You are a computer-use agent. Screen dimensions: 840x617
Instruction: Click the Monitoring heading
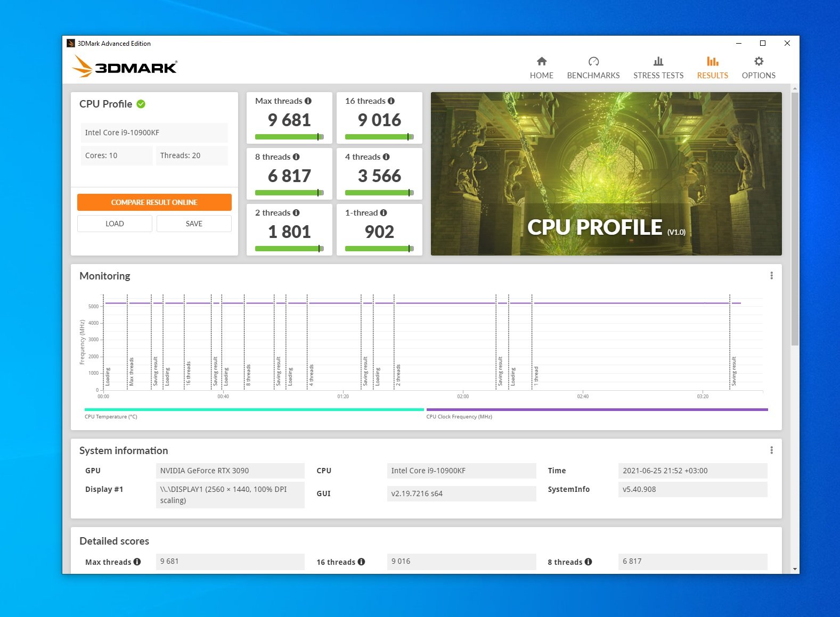105,276
